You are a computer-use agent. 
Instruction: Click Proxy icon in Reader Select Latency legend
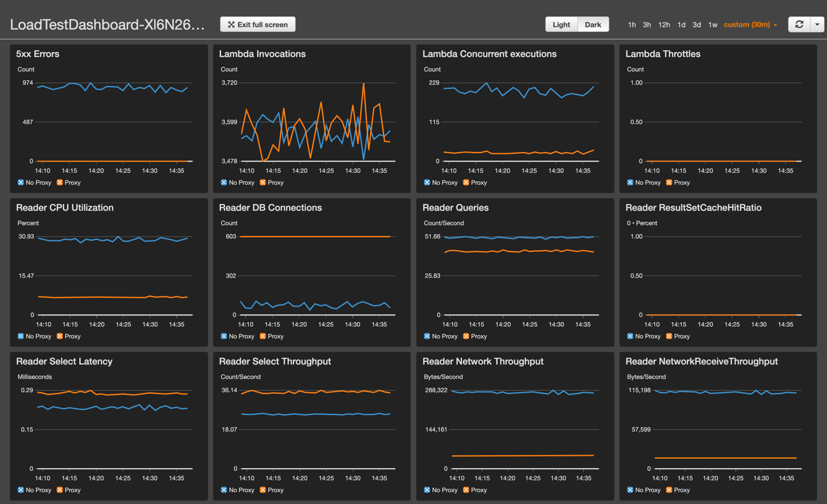[x=60, y=490]
